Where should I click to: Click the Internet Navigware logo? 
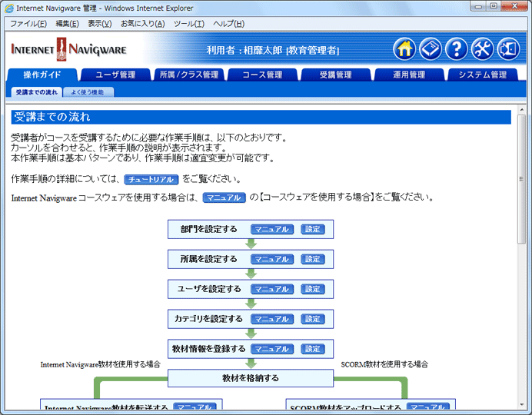tap(68, 49)
